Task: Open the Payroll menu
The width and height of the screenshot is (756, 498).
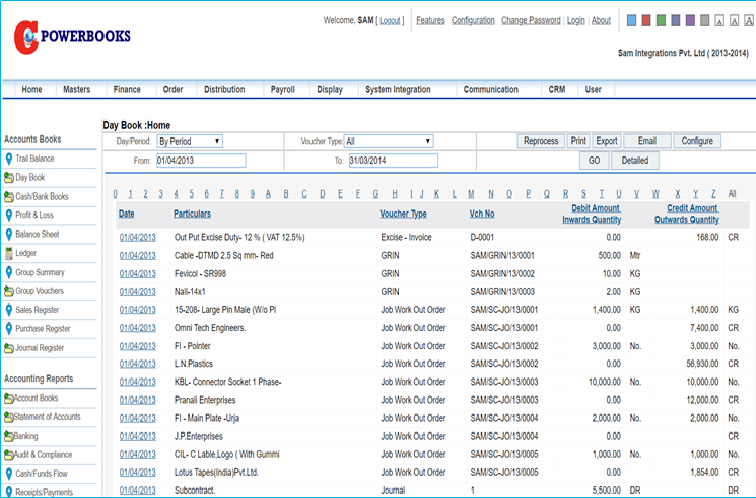Action: tap(282, 89)
